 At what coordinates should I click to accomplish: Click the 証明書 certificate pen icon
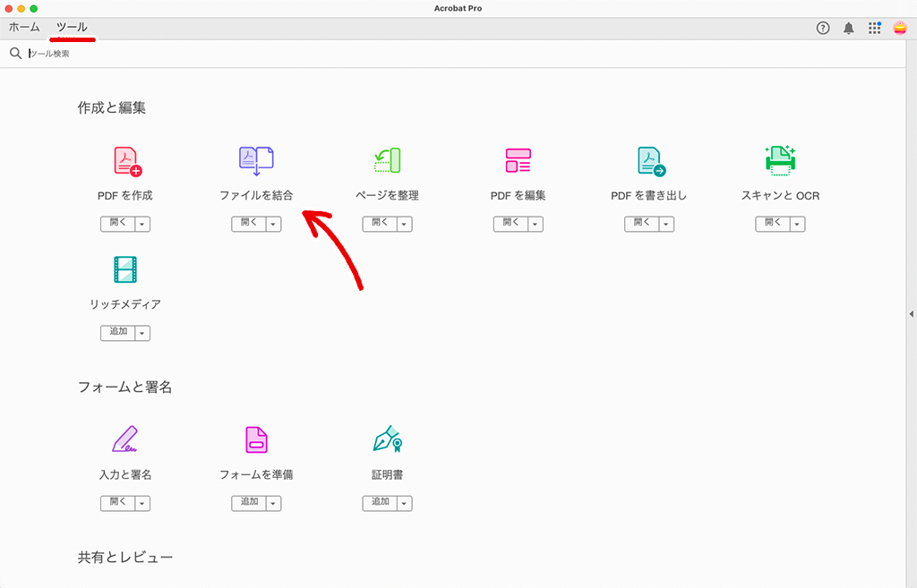click(x=387, y=439)
